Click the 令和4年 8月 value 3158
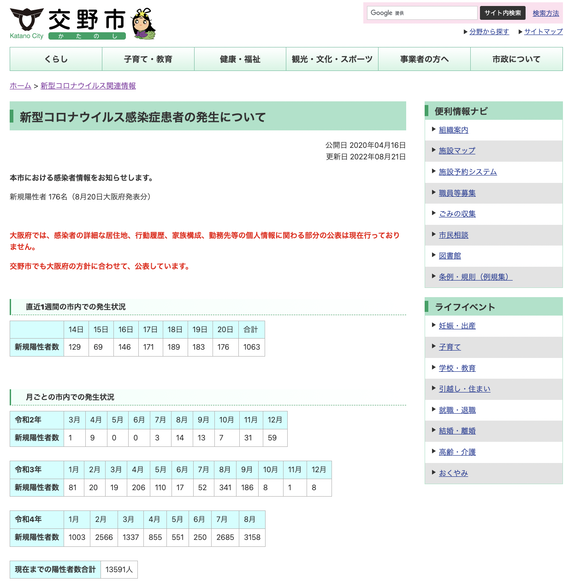The width and height of the screenshot is (580, 586). pyautogui.click(x=252, y=537)
